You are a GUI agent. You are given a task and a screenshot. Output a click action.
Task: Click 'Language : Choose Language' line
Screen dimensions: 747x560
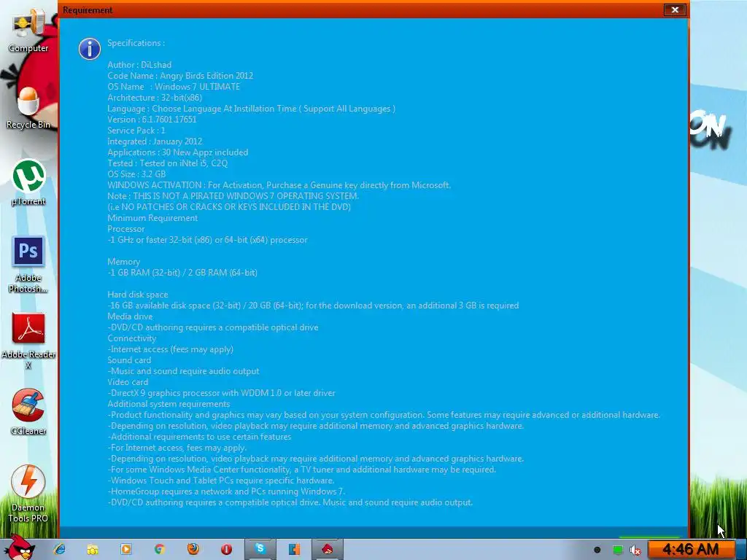[x=252, y=109]
